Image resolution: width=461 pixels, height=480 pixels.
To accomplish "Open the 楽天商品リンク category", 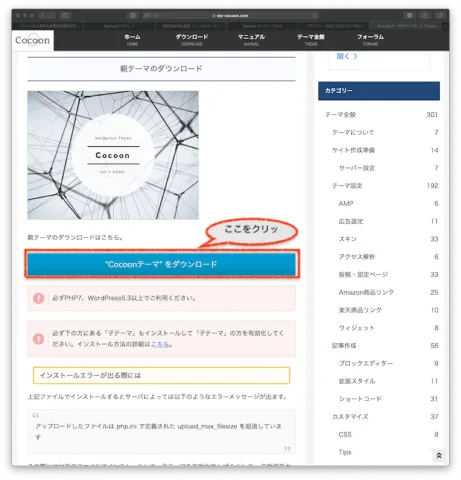I will (x=360, y=310).
